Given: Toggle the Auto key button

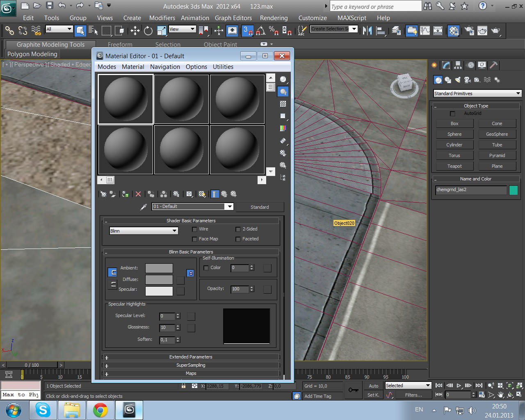Looking at the screenshot, I should [373, 386].
